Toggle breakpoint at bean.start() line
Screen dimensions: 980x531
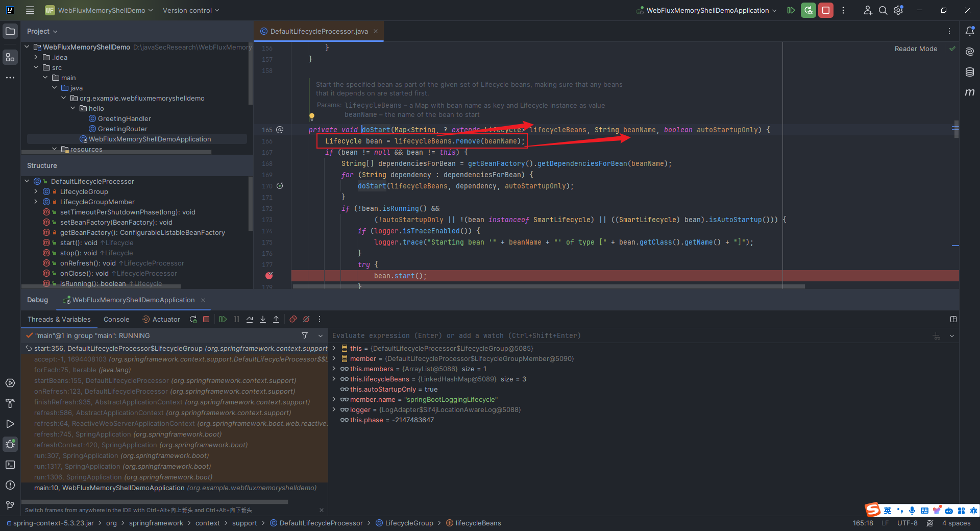click(269, 276)
